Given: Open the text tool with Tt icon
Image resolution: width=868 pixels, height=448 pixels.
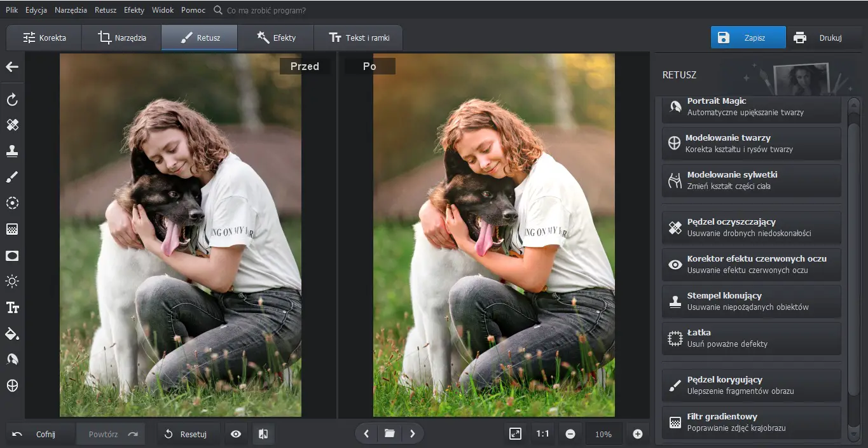Looking at the screenshot, I should pos(12,307).
